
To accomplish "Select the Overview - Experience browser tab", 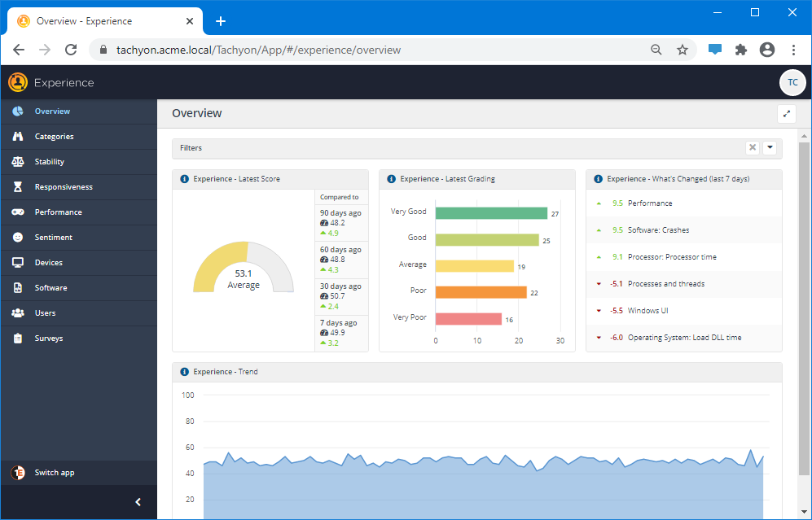I will [x=105, y=21].
